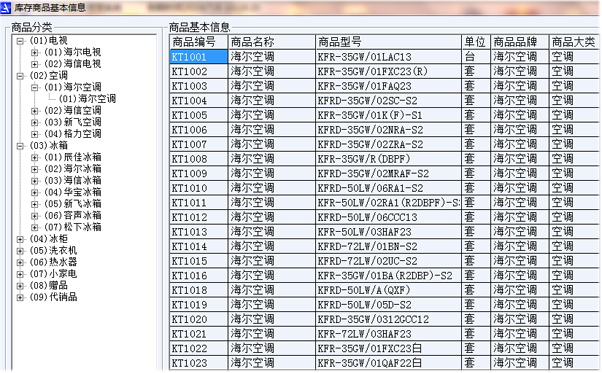
Task: Select the KT1010 product code cell
Action: (x=198, y=188)
